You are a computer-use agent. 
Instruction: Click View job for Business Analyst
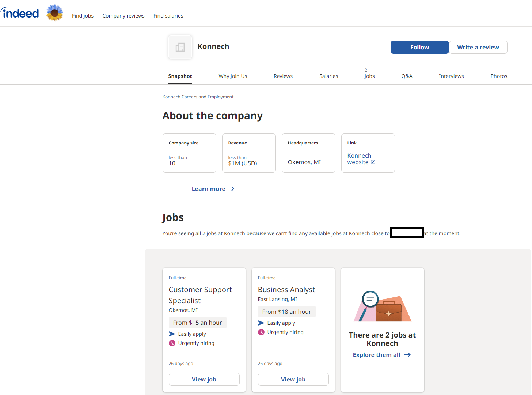coord(293,379)
